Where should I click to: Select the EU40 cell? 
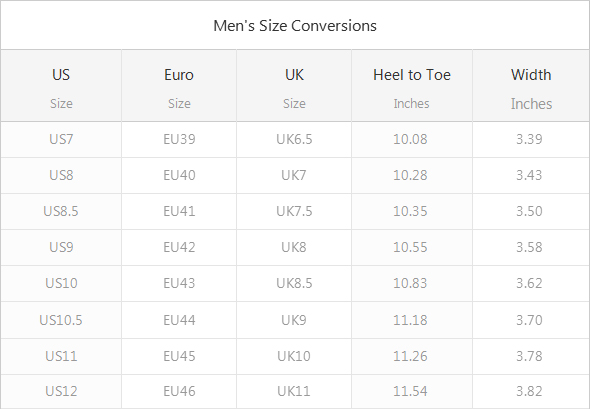(179, 175)
